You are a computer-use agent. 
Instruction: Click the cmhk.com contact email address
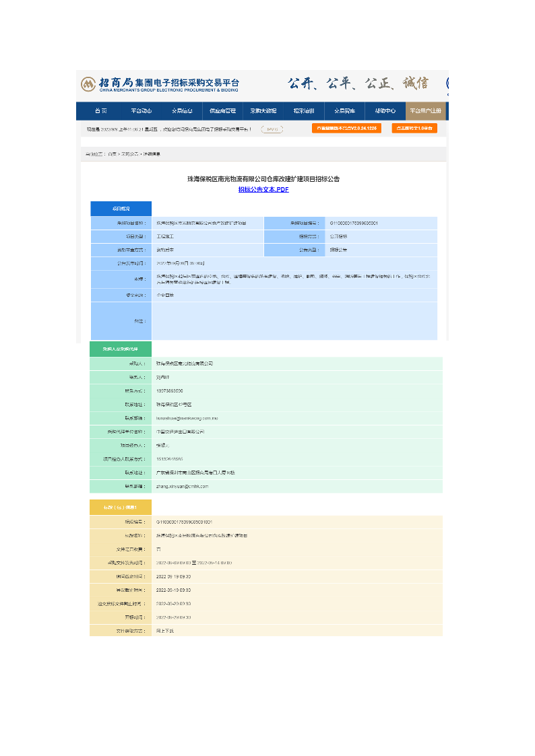182,486
